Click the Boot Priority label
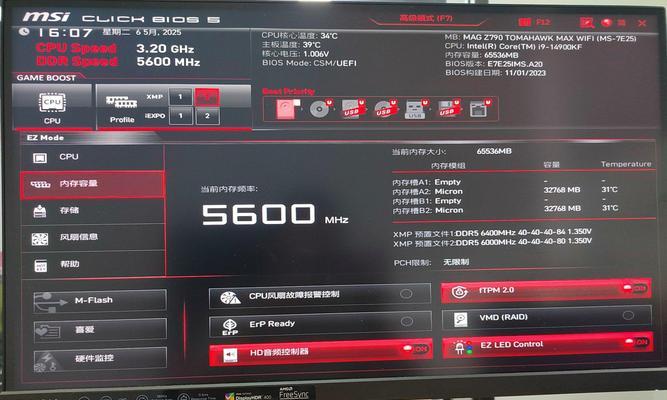 pos(288,91)
